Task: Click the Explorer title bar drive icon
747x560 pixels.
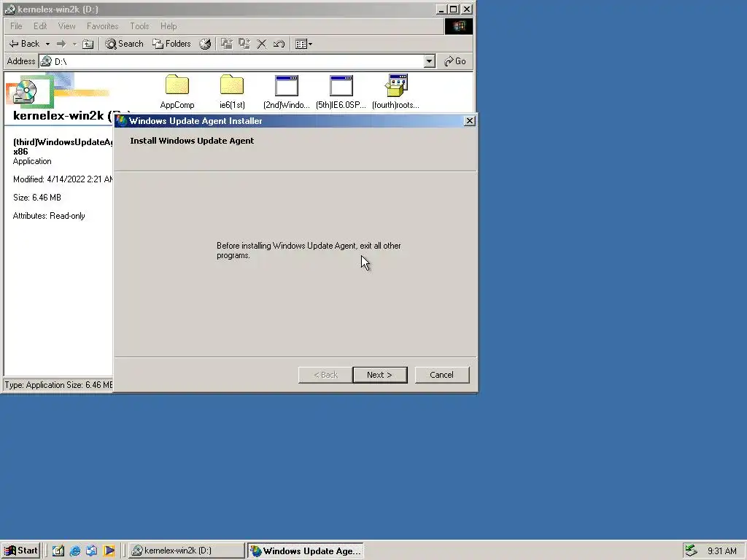Action: pyautogui.click(x=10, y=9)
